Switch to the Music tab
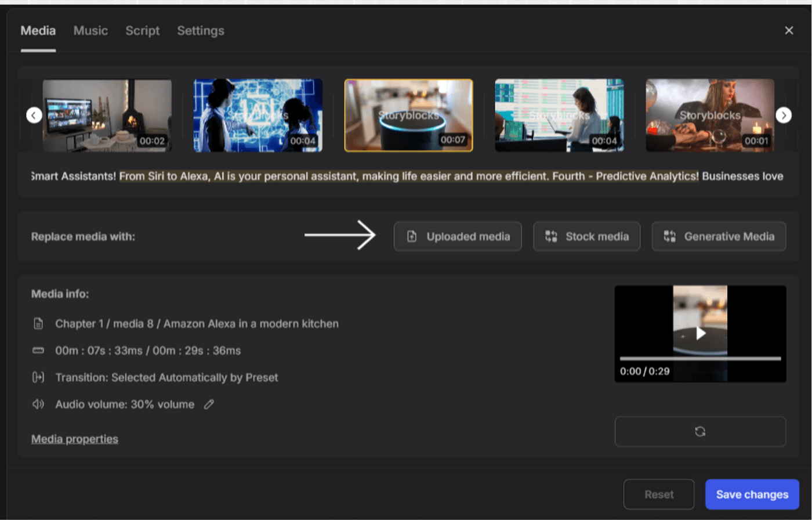This screenshot has height=520, width=812. point(90,31)
